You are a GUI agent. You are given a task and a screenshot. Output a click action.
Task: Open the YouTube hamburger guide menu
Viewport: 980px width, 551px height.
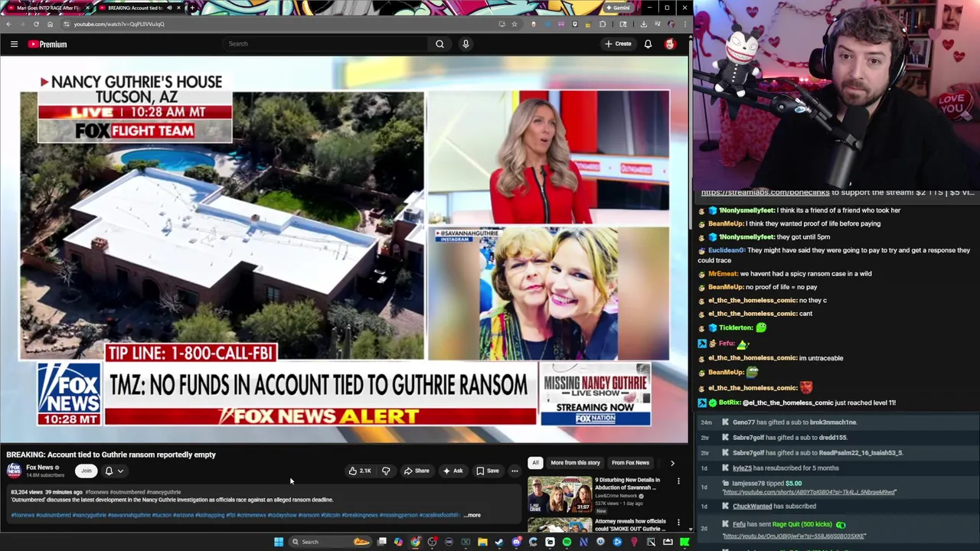14,44
